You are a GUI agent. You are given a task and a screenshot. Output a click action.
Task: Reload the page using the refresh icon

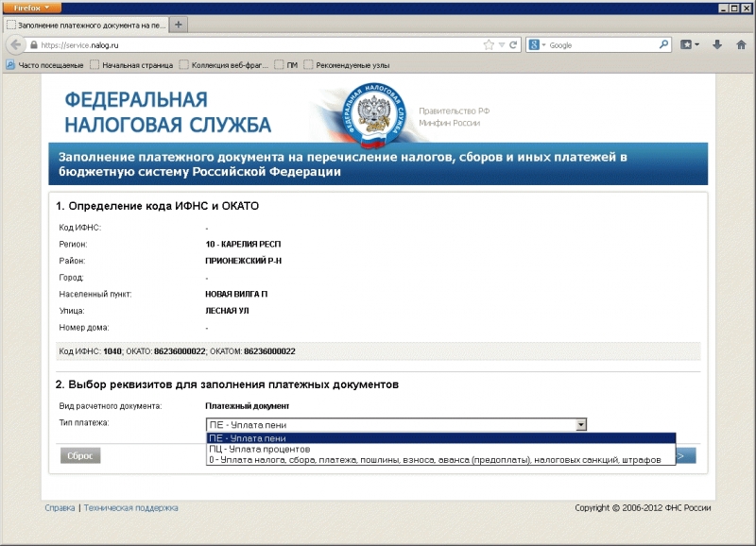click(512, 43)
